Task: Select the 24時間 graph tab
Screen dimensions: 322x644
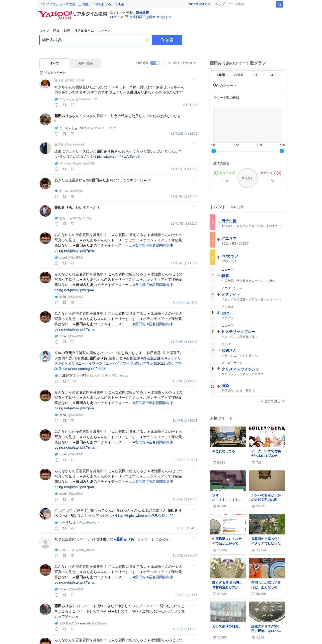Action: (x=239, y=75)
